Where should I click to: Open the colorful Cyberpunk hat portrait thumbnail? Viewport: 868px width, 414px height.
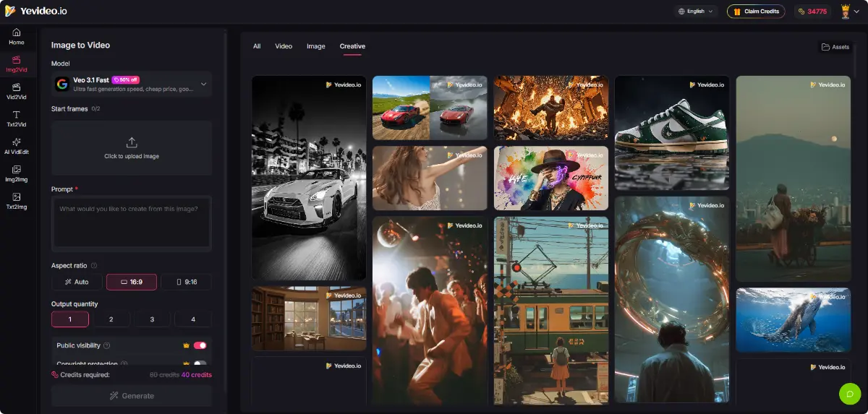551,178
